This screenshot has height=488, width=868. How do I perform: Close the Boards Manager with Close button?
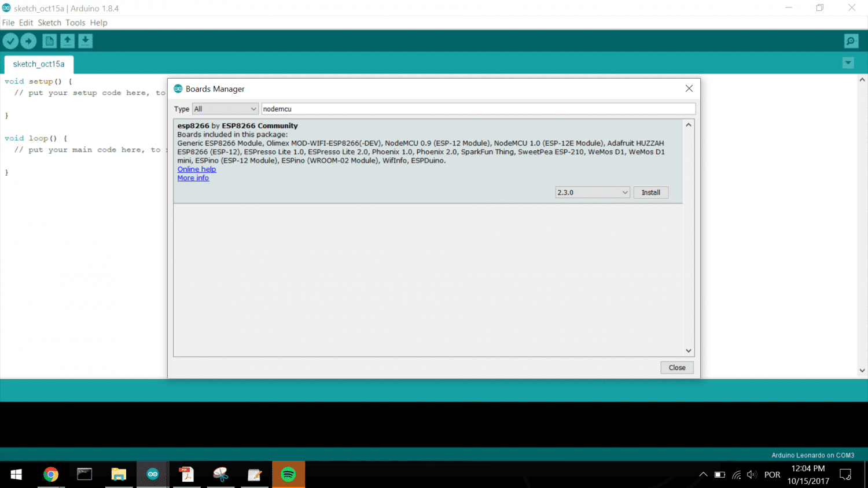tap(676, 368)
